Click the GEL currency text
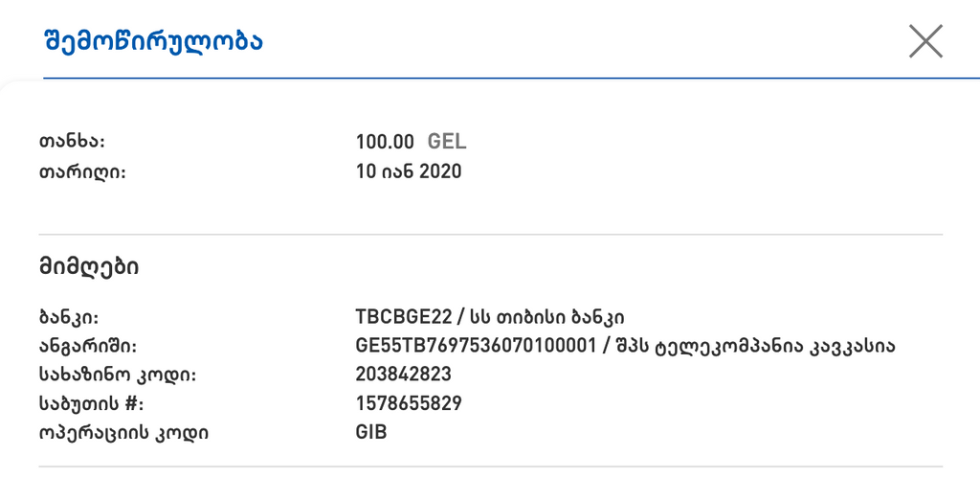The width and height of the screenshot is (980, 478). [447, 143]
